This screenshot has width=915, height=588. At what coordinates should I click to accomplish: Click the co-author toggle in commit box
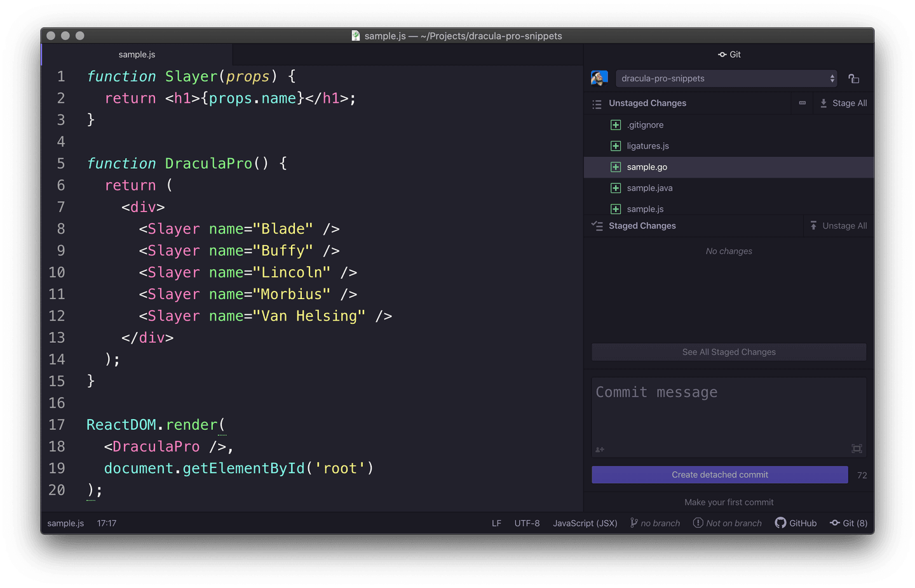coord(599,450)
